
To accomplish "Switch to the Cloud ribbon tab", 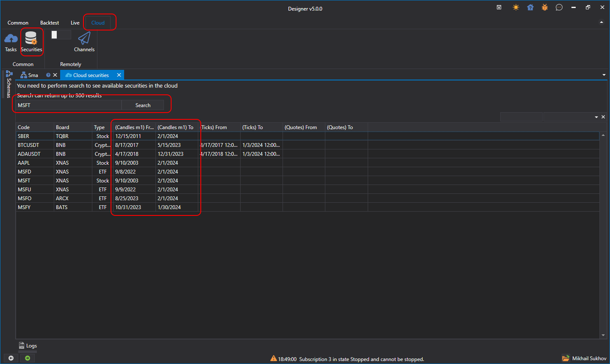I will (98, 23).
